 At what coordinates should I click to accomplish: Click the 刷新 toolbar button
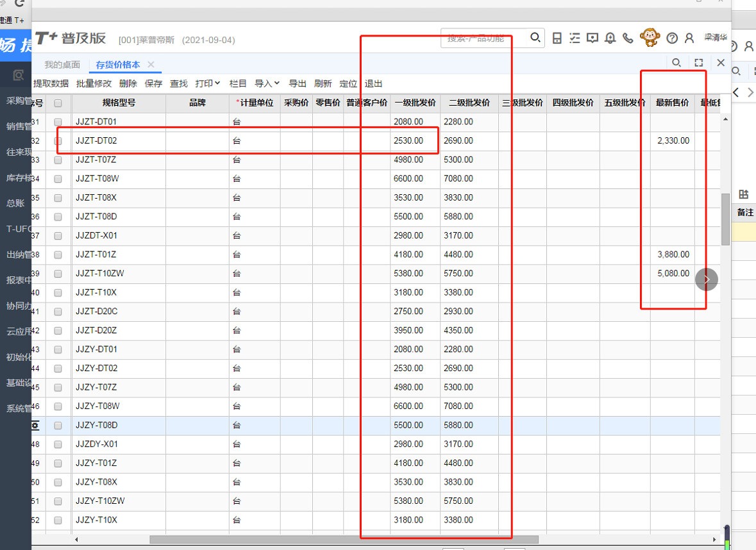[323, 83]
